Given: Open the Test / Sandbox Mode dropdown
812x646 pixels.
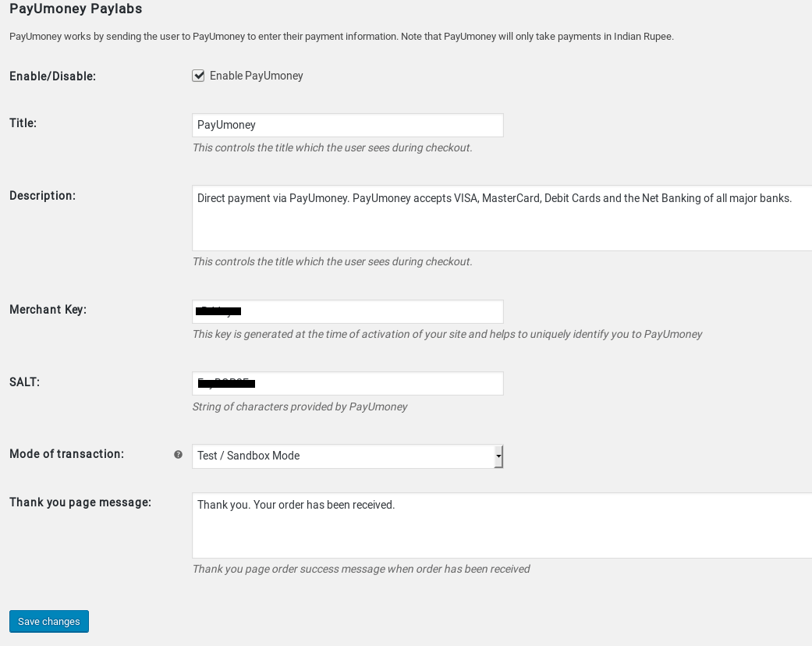Looking at the screenshot, I should [x=343, y=456].
